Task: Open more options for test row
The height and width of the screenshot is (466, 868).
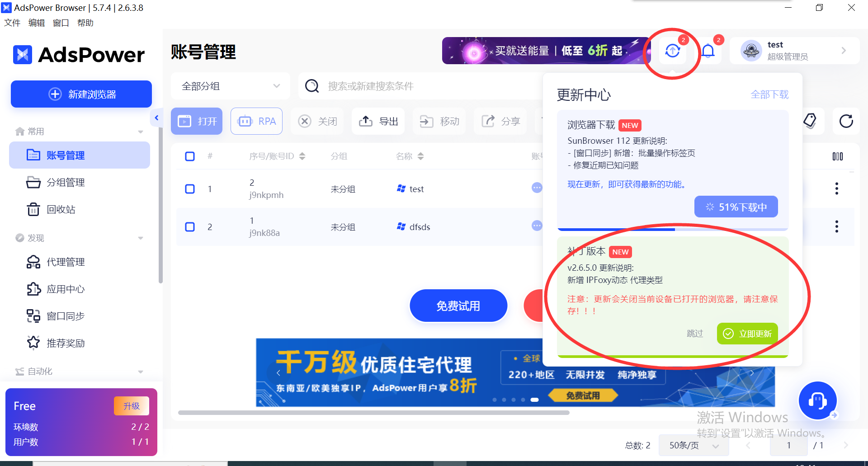Action: point(837,188)
